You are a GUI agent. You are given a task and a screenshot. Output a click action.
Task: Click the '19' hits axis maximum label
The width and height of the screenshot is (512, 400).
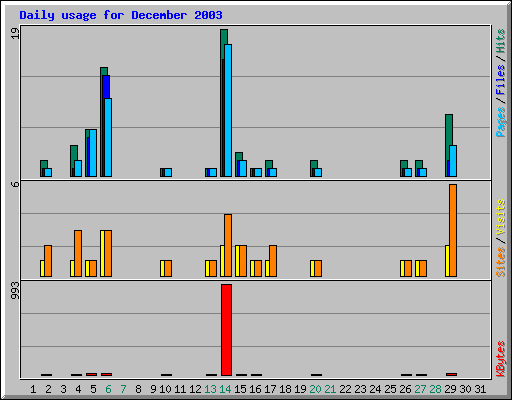tap(15, 33)
